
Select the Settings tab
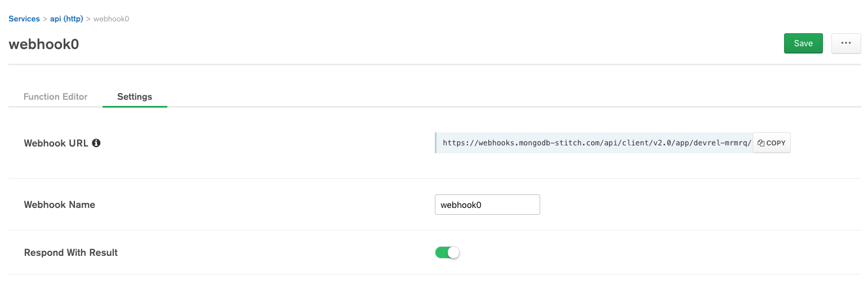[x=135, y=97]
